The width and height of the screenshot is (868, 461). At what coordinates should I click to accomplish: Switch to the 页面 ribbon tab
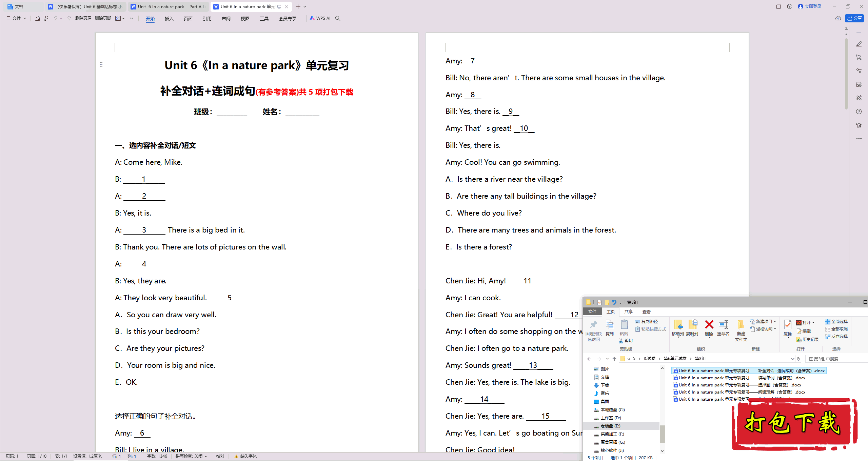pos(188,19)
